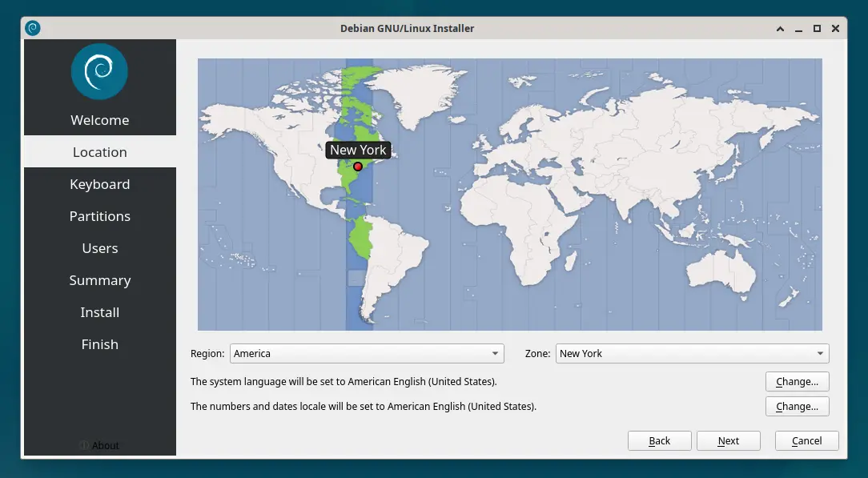Expand the Zone dropdown showing New York
The height and width of the screenshot is (478, 868).
tap(692, 353)
